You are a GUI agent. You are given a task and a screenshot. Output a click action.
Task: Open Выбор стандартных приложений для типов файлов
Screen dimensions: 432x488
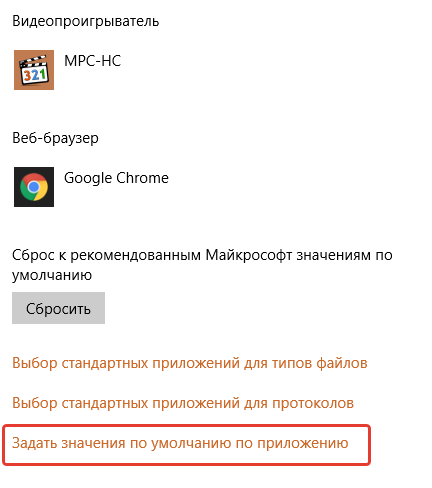click(x=190, y=363)
